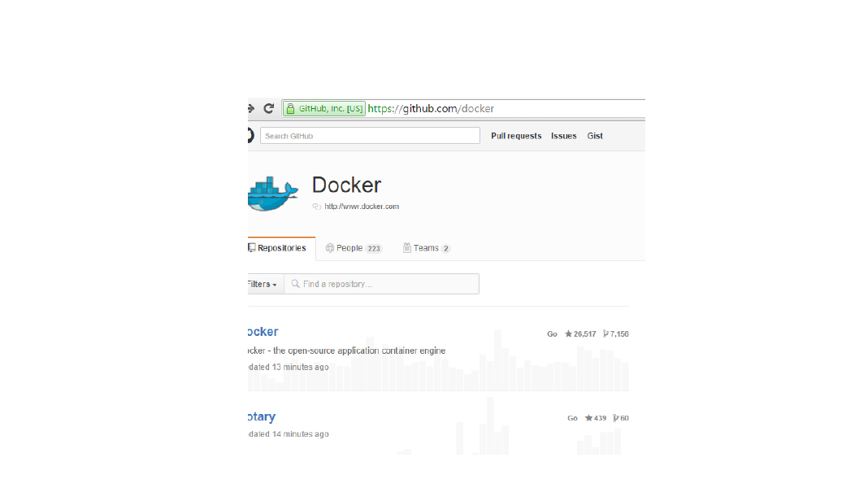Click the description 'open-source application container engine'
This screenshot has width=868, height=488.
click(367, 351)
